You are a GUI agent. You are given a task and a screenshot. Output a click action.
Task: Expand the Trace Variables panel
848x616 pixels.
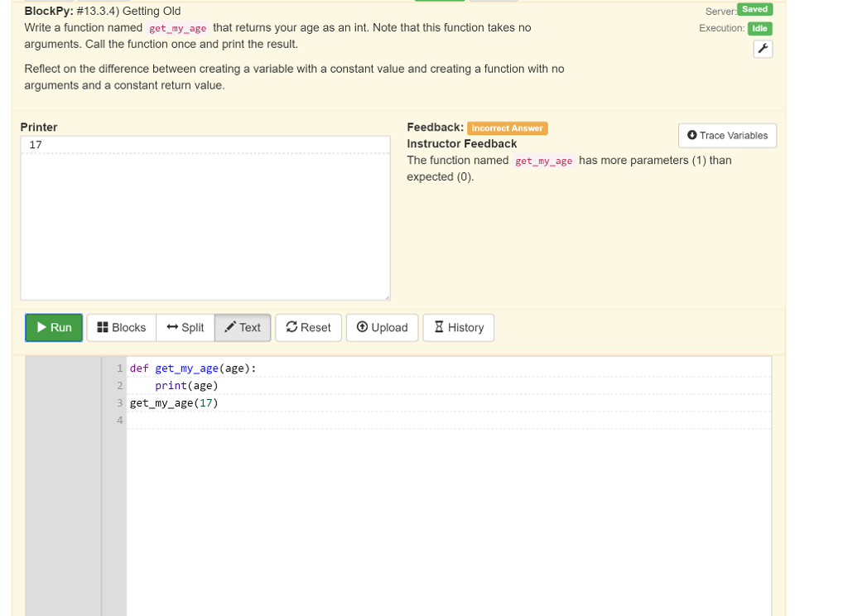point(727,135)
